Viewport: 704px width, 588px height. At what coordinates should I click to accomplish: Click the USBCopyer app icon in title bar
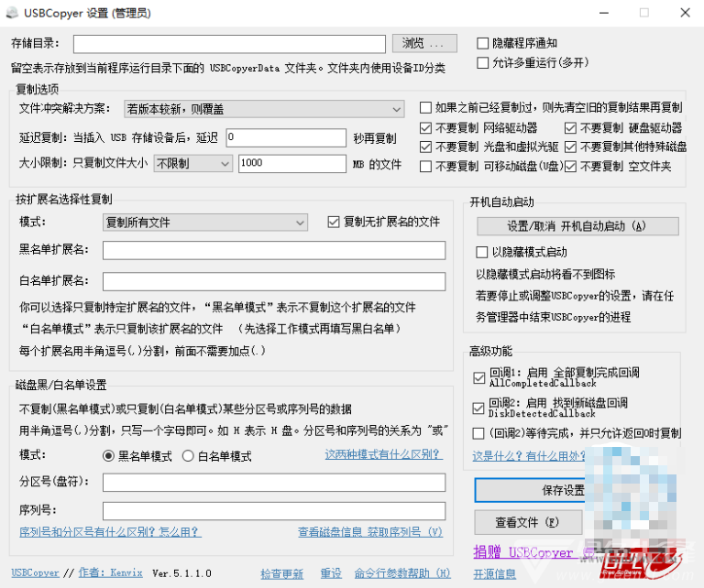point(12,13)
